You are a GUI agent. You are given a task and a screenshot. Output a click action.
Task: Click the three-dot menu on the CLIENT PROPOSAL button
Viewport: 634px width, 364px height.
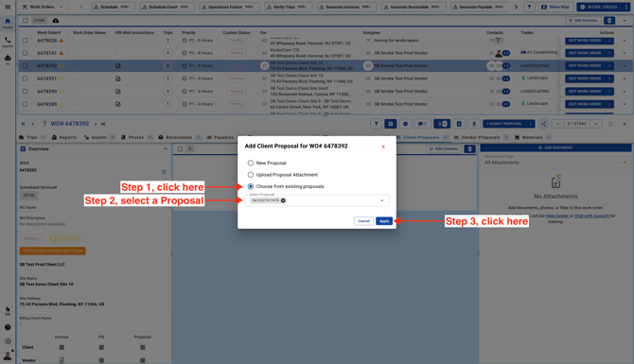coord(531,124)
